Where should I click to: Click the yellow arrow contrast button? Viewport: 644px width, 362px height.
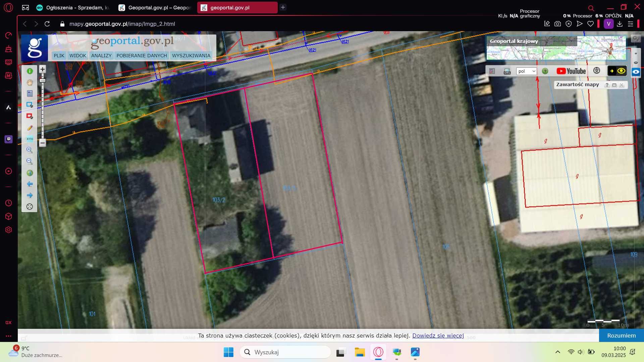pos(612,71)
